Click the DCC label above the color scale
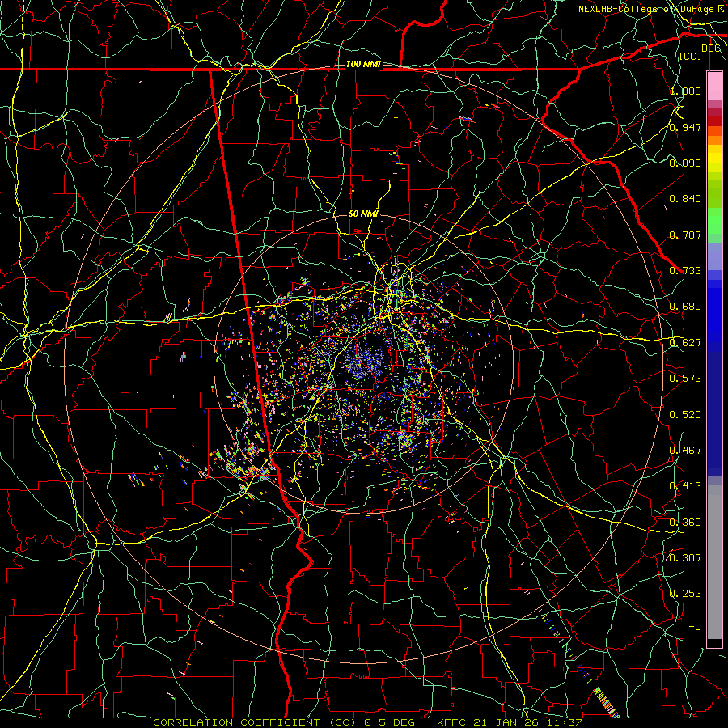 coord(711,48)
